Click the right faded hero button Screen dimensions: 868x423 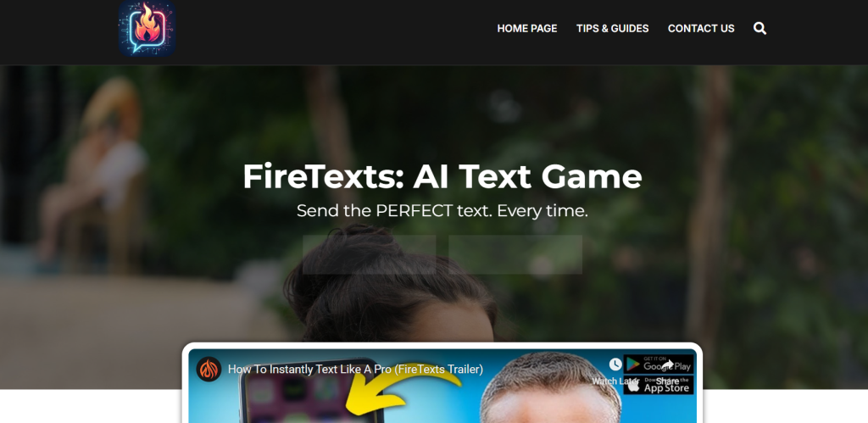click(515, 254)
